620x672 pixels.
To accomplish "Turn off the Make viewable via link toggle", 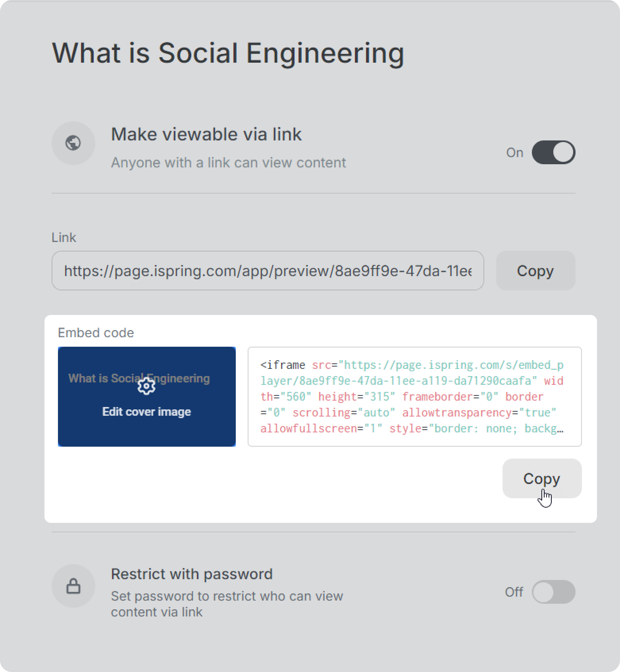I will click(x=553, y=152).
